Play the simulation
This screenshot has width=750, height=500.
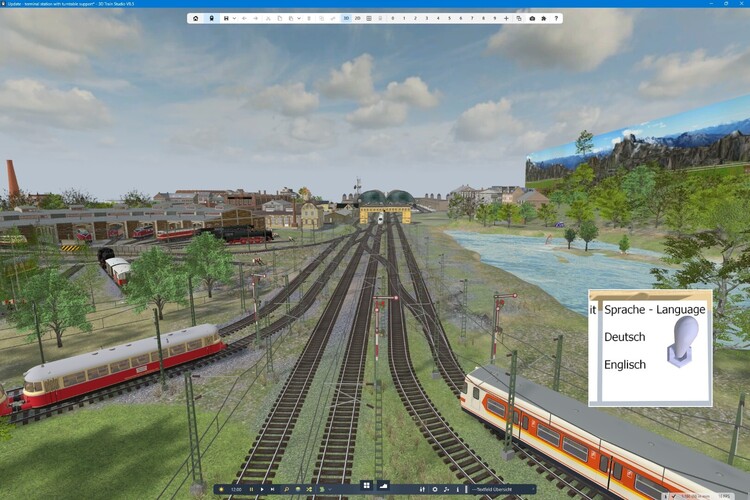[x=262, y=489]
